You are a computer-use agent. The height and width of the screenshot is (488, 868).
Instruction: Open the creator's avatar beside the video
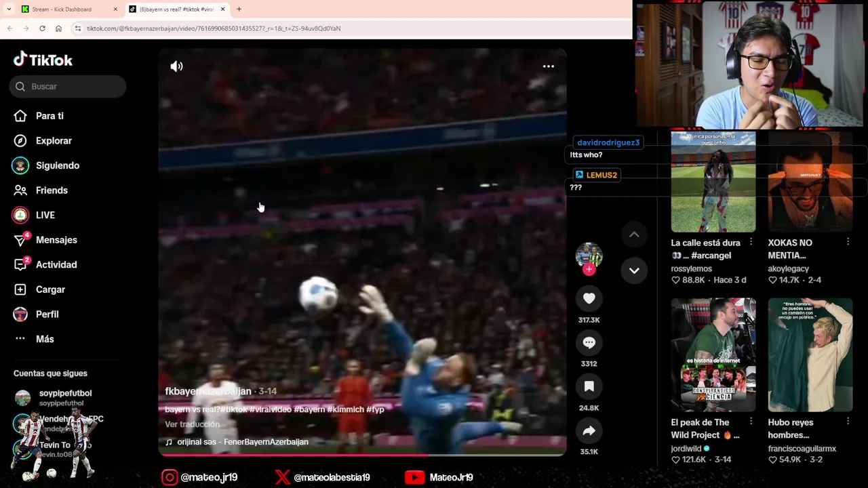click(x=589, y=255)
